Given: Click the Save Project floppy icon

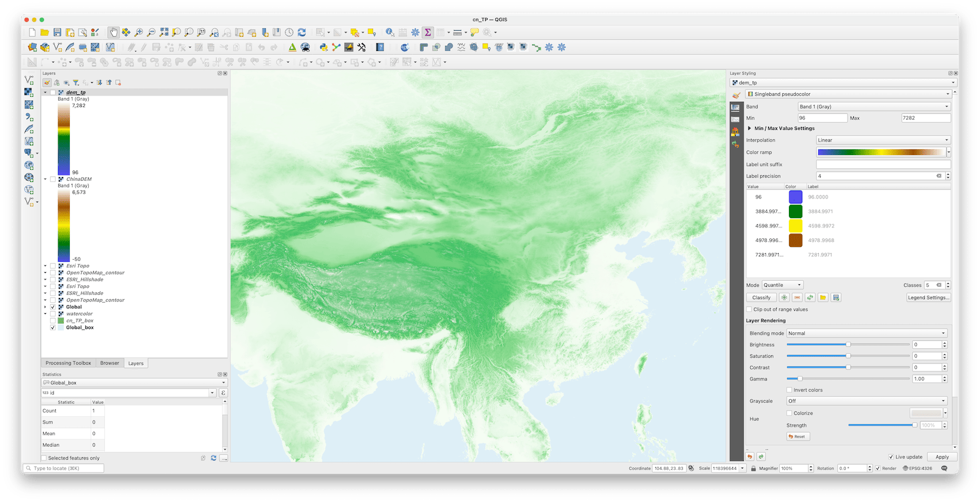Looking at the screenshot, I should (x=57, y=32).
